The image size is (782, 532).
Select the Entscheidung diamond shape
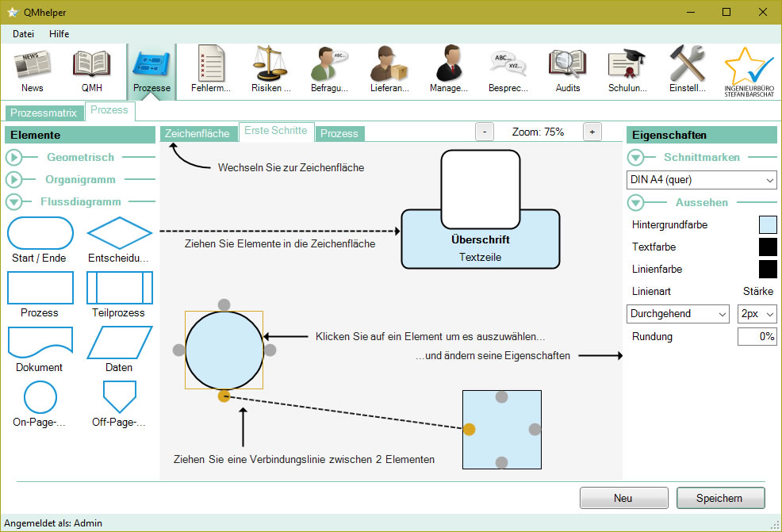[x=119, y=233]
